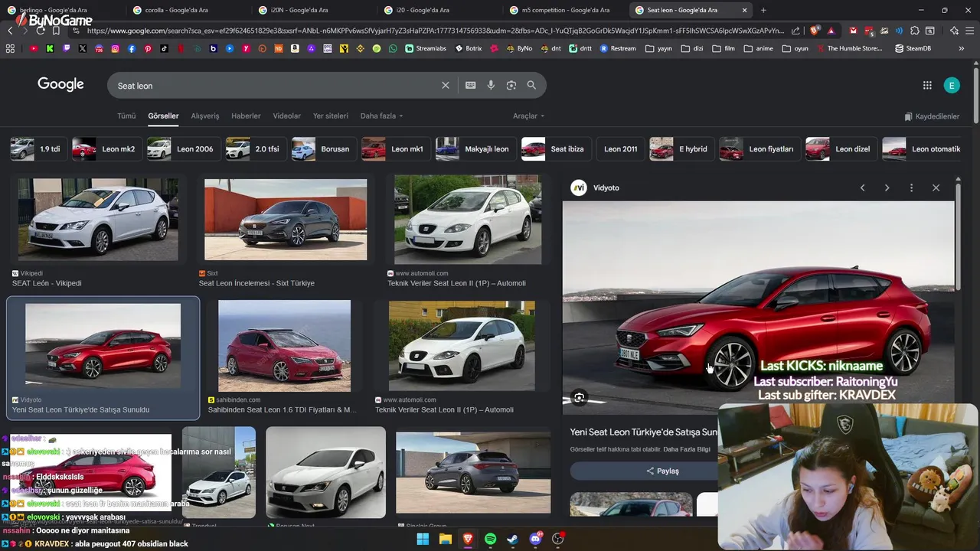
Task: Open TikTok bookmark in bookmarks bar
Action: 164,48
